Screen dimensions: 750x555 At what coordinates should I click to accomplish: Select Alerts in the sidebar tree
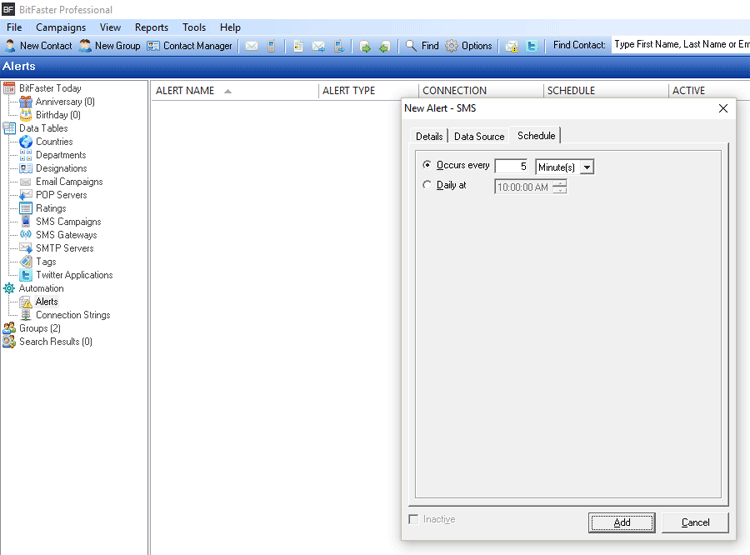click(46, 301)
